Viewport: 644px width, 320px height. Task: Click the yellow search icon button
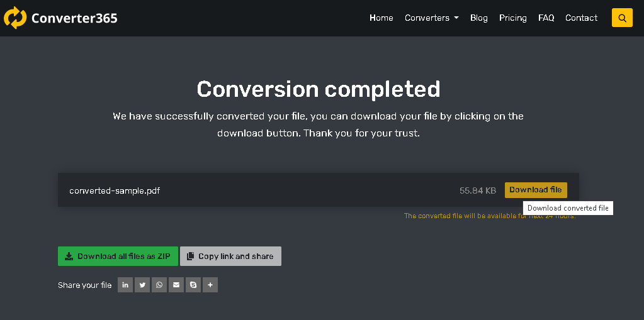621,18
